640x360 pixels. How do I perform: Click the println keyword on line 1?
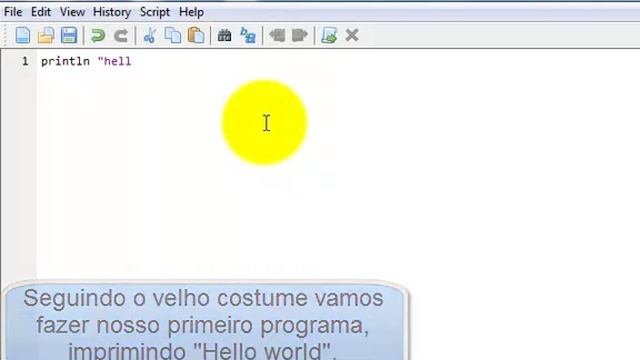point(65,62)
